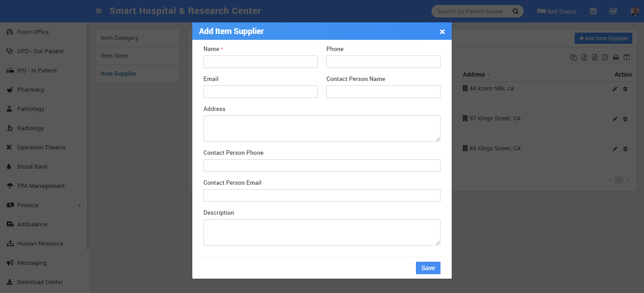Click the supplier Name input field
This screenshot has width=644, height=293.
[260, 62]
